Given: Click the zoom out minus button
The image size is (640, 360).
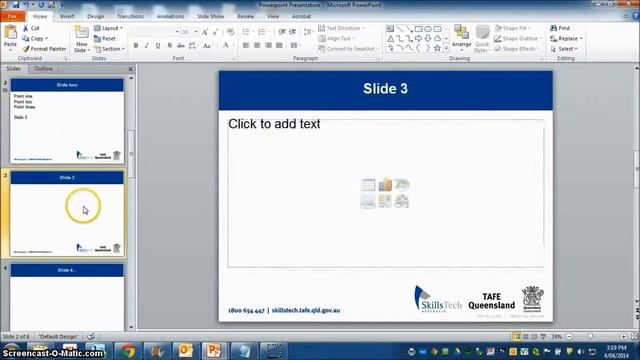Looking at the screenshot, I should pos(569,336).
